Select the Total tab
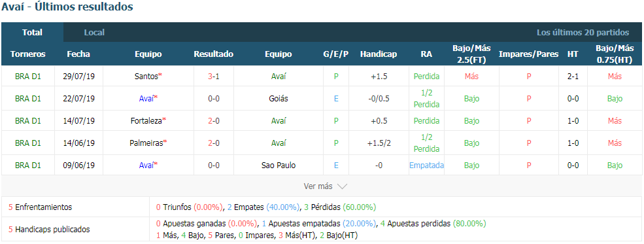The width and height of the screenshot is (644, 244). point(33,33)
